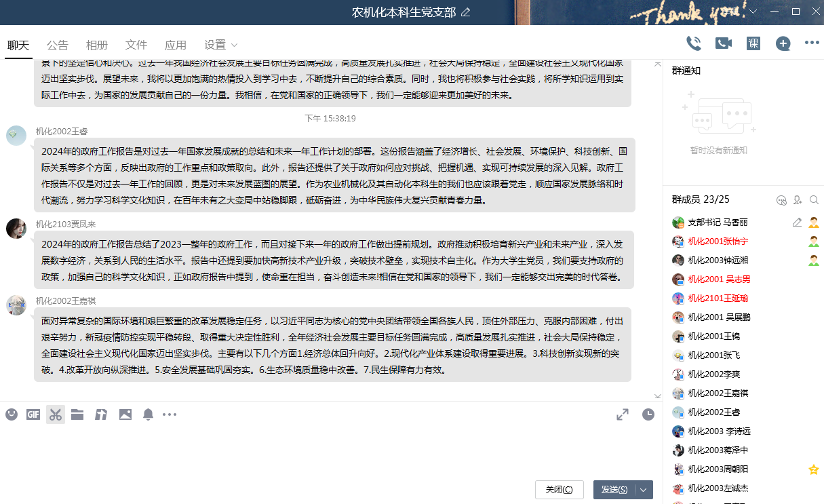824x504 pixels.
Task: Start a group voice call
Action: pyautogui.click(x=693, y=42)
